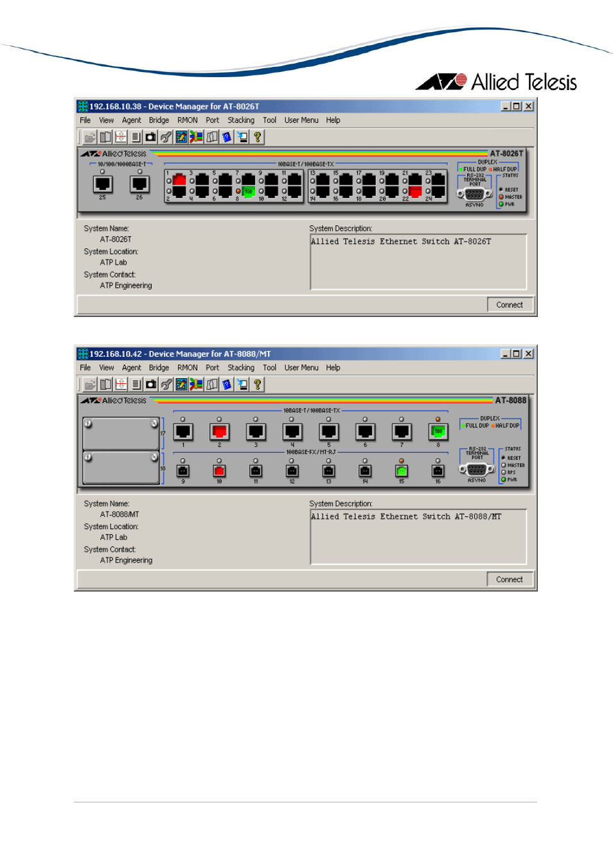Click System Description box in AT-8026T window

(x=418, y=262)
